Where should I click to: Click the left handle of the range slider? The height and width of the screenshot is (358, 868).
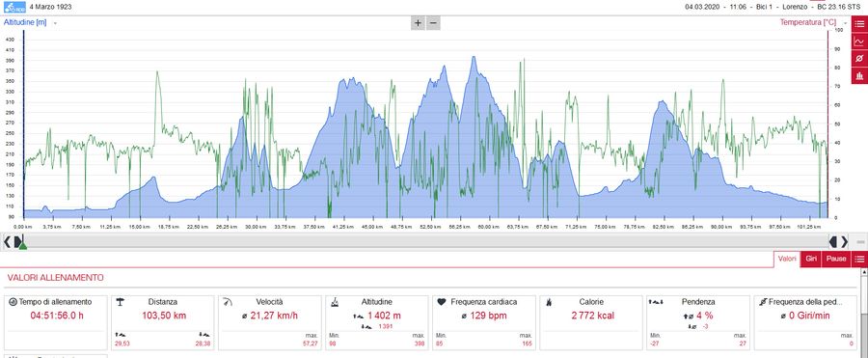[x=18, y=241]
